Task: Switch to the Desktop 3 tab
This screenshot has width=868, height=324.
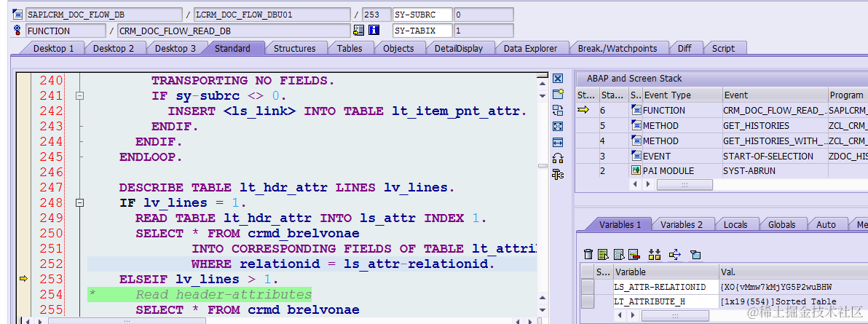Action: 175,48
